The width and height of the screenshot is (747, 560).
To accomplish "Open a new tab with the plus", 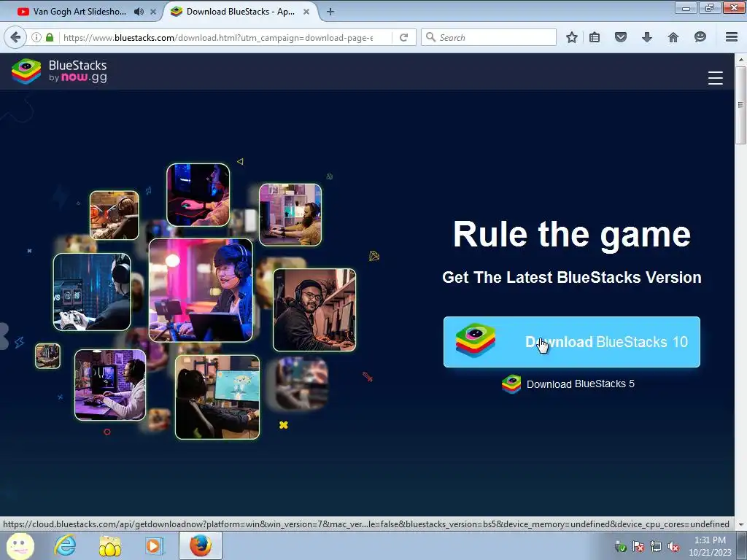I will [x=330, y=12].
